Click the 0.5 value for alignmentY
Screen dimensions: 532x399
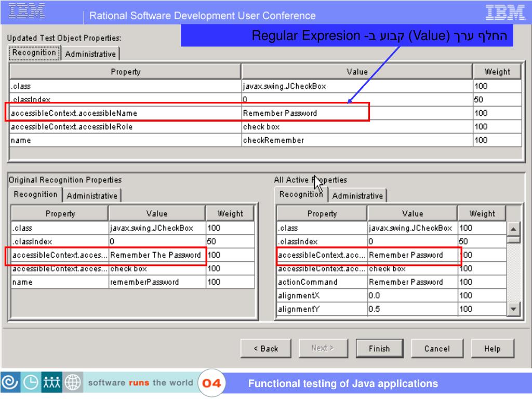[413, 310]
